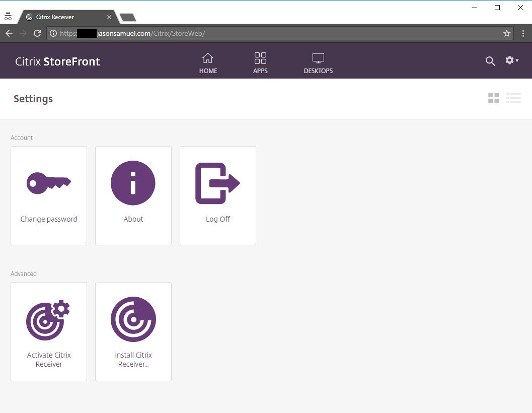Open a new browser tab
Image resolution: width=532 pixels, height=413 pixels.
(128, 17)
